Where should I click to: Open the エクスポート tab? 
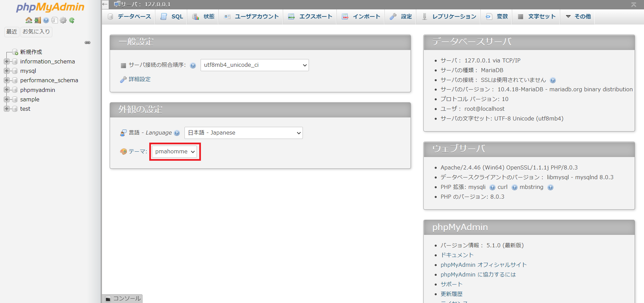pos(310,16)
